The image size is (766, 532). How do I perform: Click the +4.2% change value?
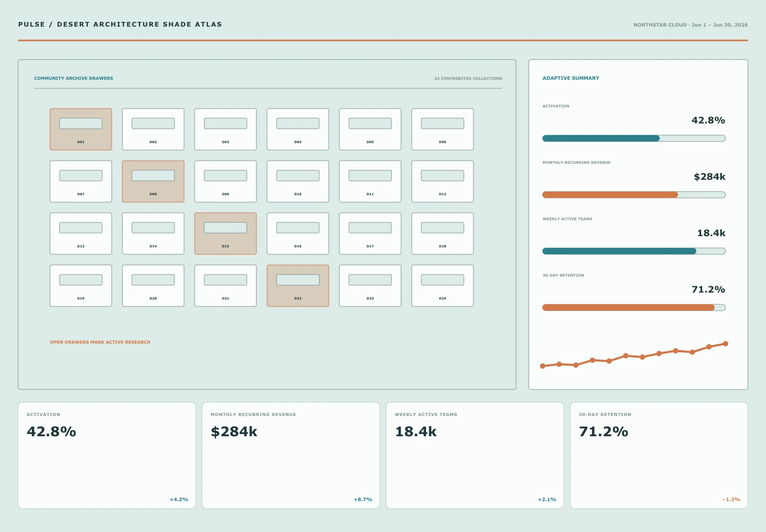tap(179, 500)
